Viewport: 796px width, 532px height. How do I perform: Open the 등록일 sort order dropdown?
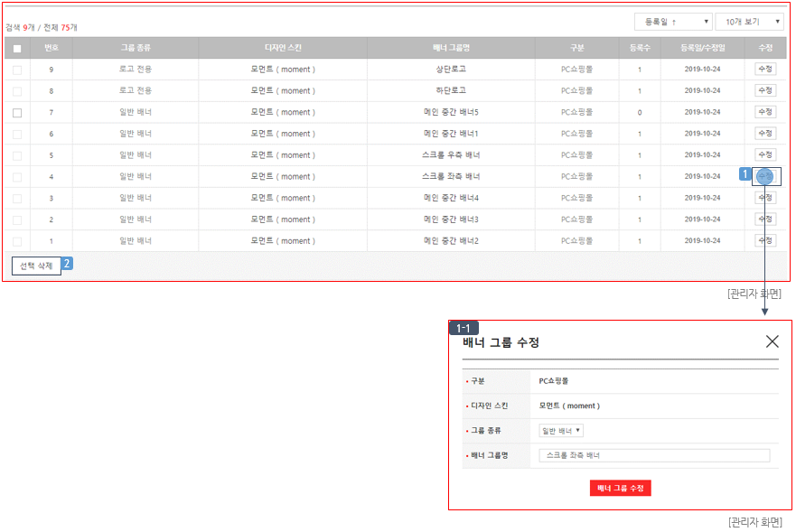tap(673, 22)
